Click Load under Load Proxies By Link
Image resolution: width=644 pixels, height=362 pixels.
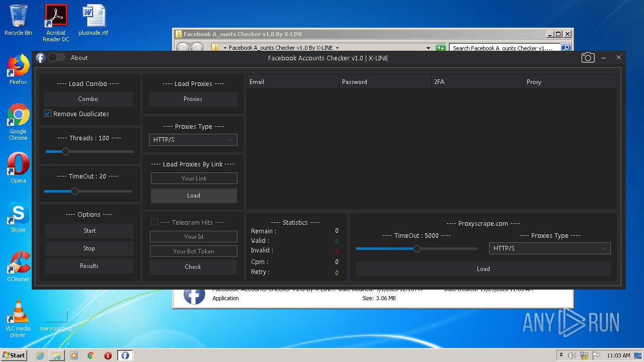coord(194,196)
